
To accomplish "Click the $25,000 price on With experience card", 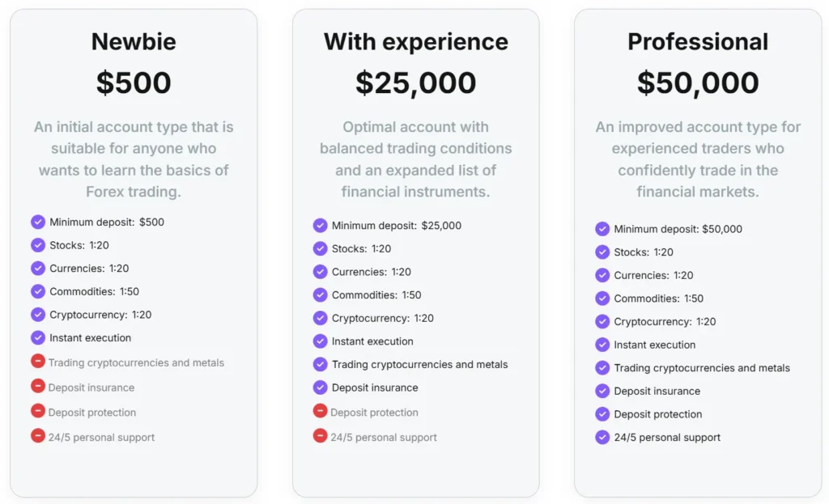I will click(416, 83).
